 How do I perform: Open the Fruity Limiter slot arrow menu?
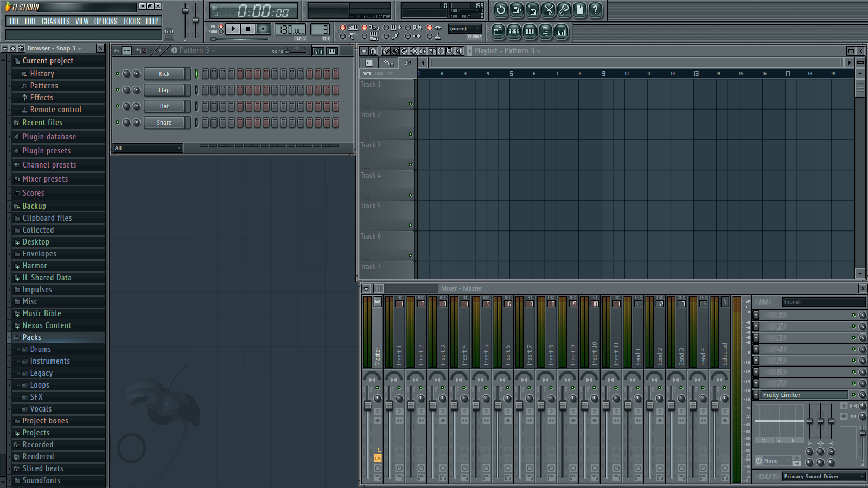(756, 395)
